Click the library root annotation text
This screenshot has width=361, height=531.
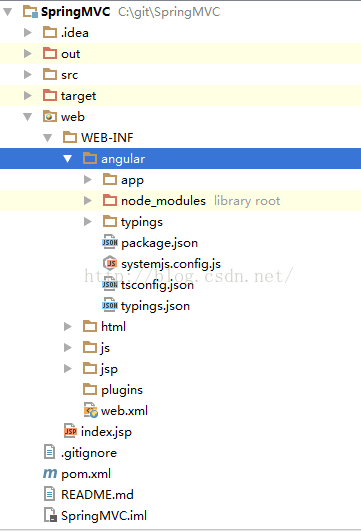pyautogui.click(x=247, y=201)
